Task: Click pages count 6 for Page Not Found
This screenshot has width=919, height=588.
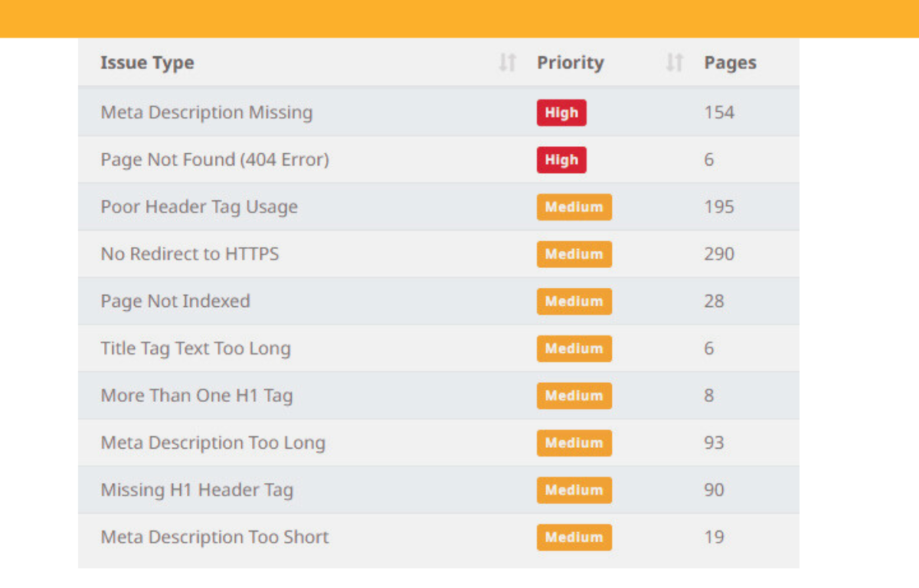Action: click(709, 160)
